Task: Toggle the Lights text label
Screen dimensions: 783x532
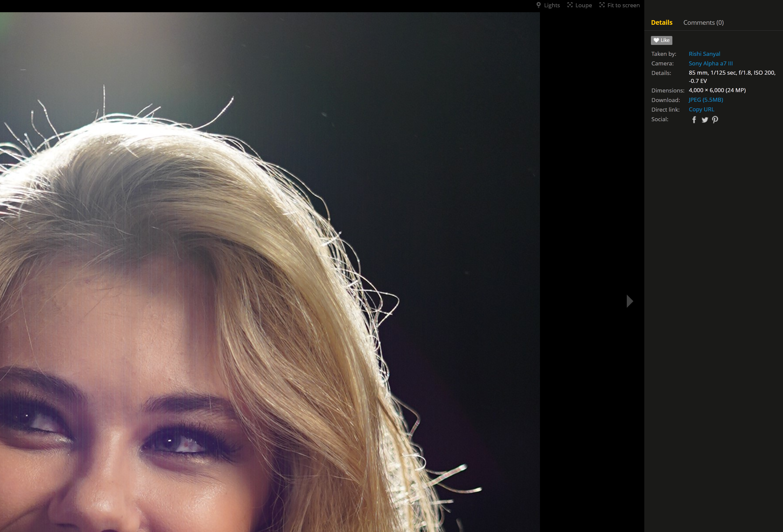Action: [x=552, y=5]
